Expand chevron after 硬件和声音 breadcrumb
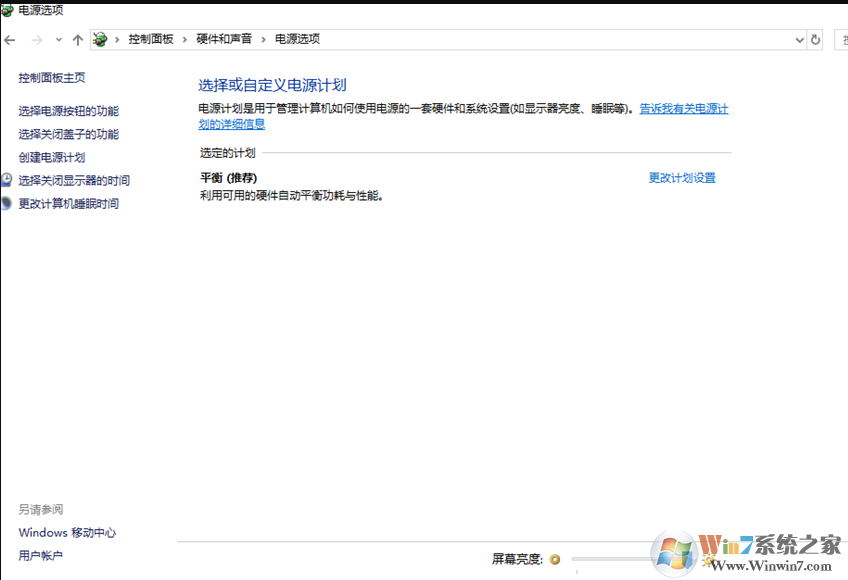This screenshot has height=580, width=848. 264,39
